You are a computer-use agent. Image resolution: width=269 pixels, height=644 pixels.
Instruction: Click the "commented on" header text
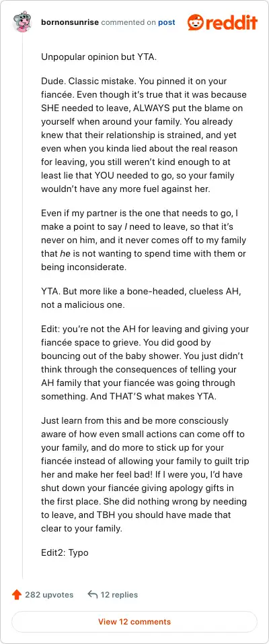tap(128, 22)
